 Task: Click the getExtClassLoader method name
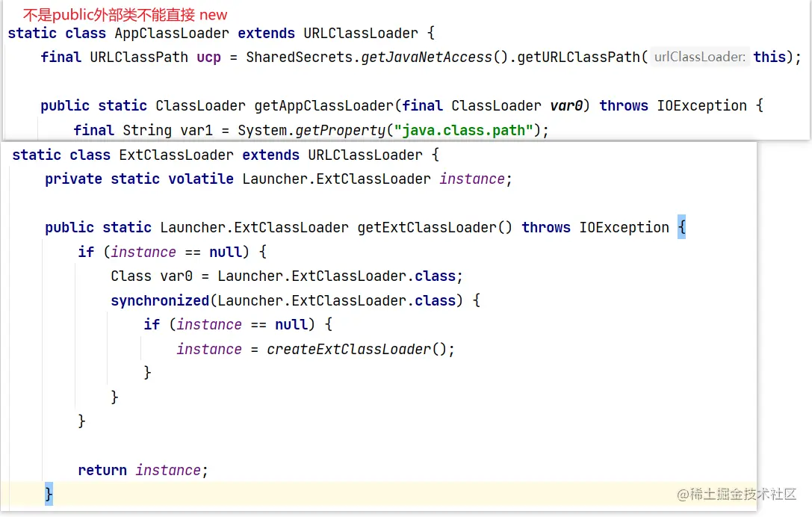[427, 227]
